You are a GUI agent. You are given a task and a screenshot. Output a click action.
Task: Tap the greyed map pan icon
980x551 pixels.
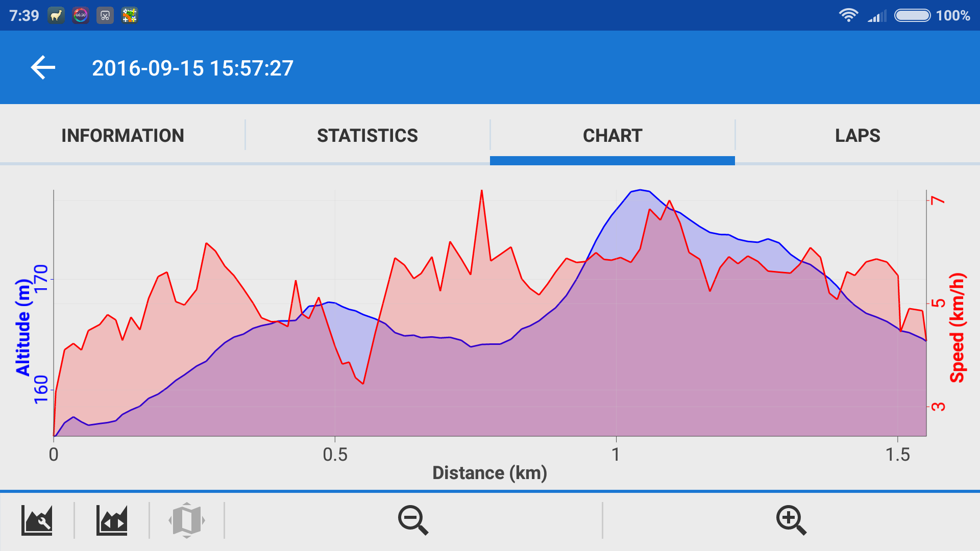click(x=187, y=520)
